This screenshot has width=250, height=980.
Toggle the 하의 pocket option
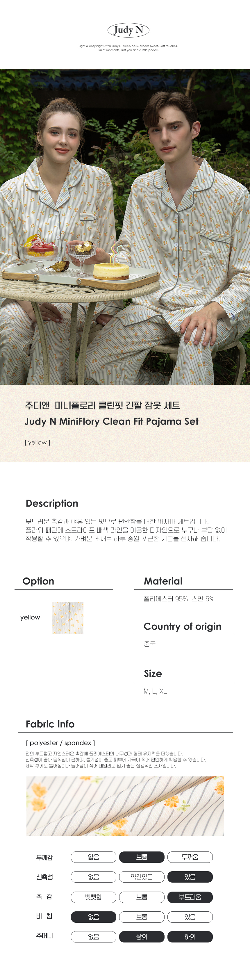click(190, 936)
